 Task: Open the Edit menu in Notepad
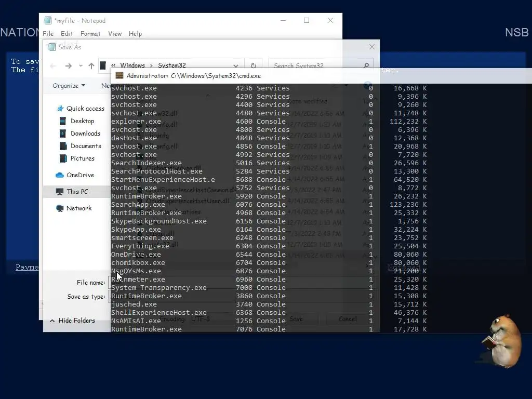pyautogui.click(x=67, y=34)
